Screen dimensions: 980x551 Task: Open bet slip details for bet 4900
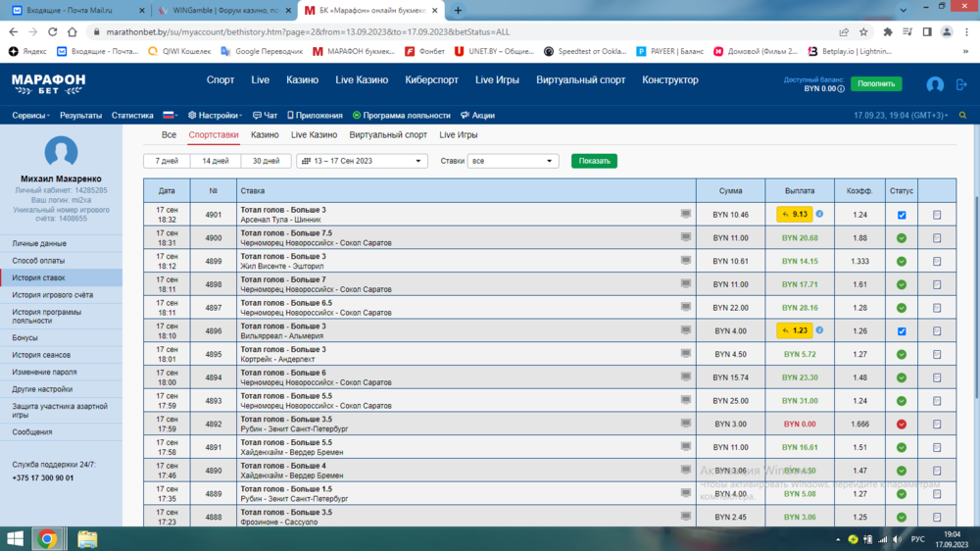coord(937,238)
